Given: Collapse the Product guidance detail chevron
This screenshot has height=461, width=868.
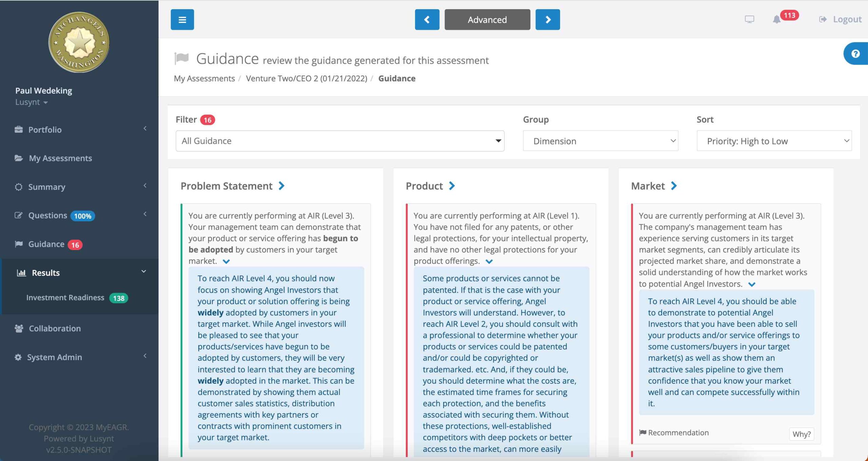Looking at the screenshot, I should (x=489, y=261).
